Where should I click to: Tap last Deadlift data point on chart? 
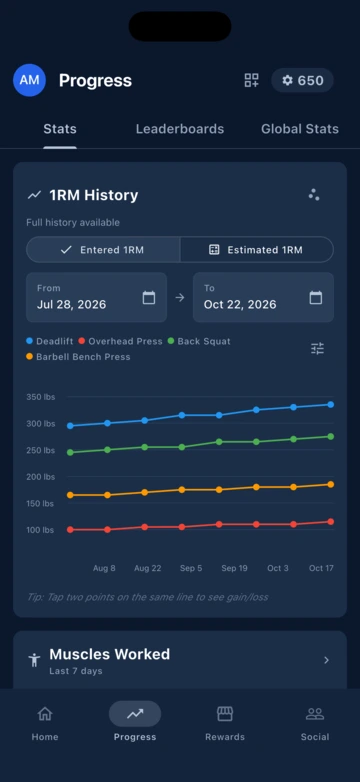pyautogui.click(x=331, y=404)
